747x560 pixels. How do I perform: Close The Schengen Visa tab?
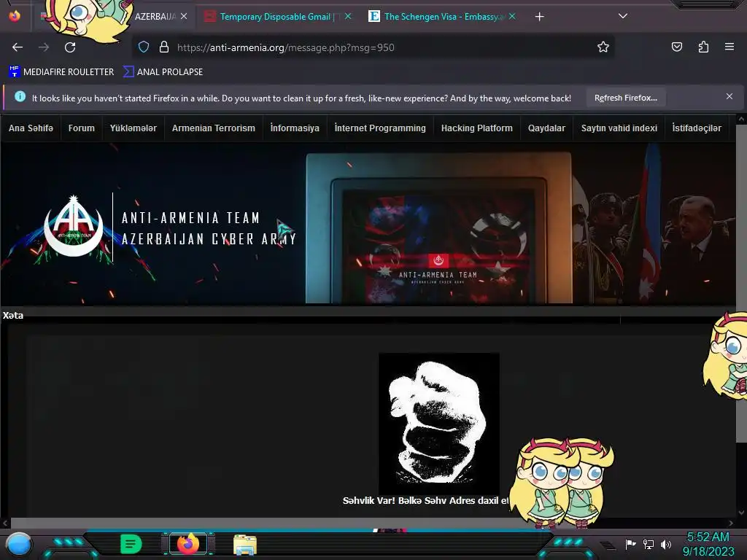coord(512,16)
